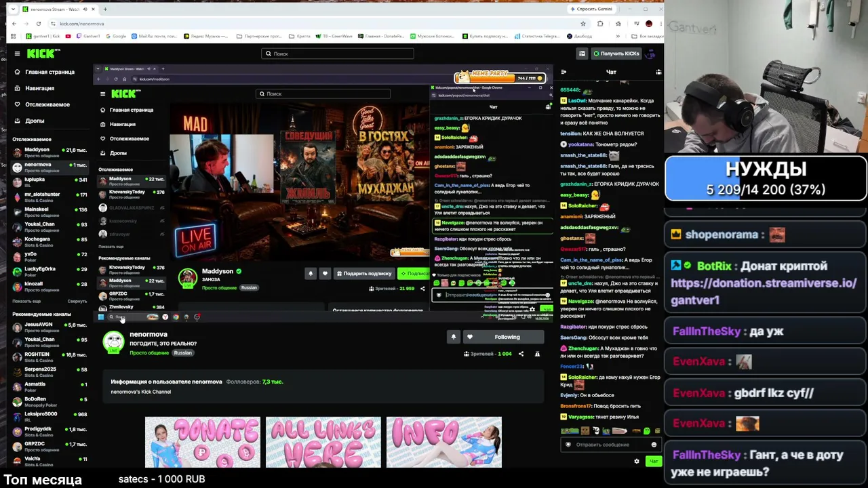Open the apps grid in bookmarks bar
The height and width of the screenshot is (488, 868).
[x=14, y=36]
